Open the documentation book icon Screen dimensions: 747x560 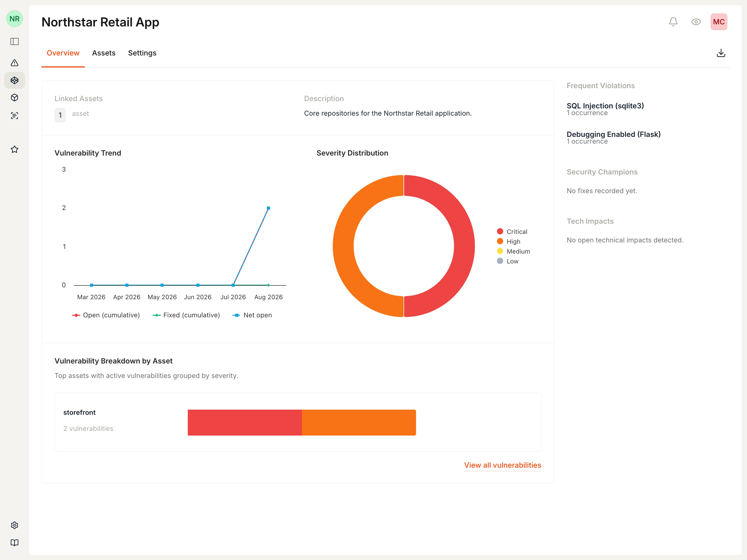15,543
